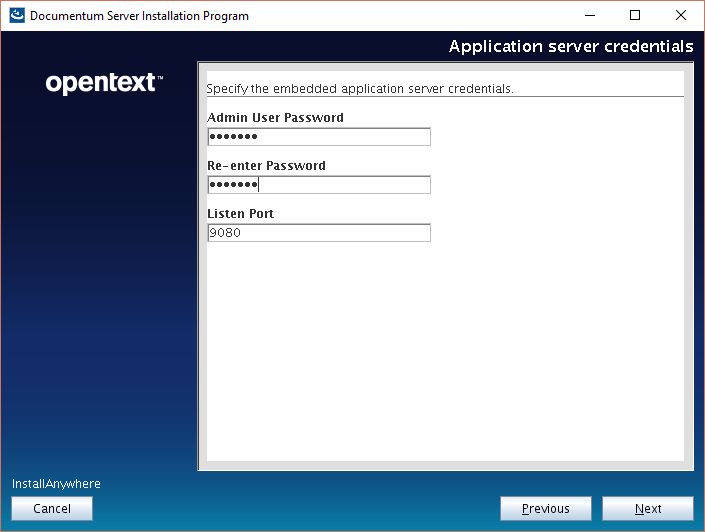Viewport: 705px width, 532px height.
Task: Focus the Admin User Password field
Action: (x=318, y=137)
